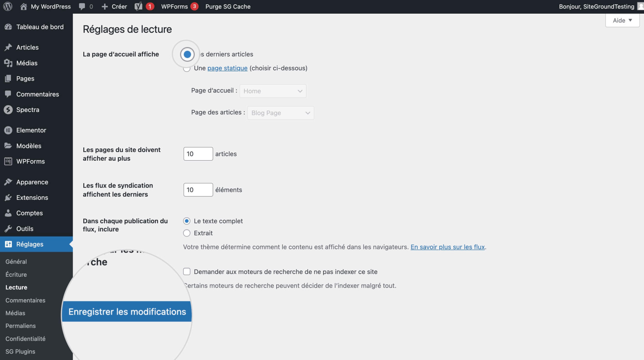Click the Commentaires bubble icon in sidebar

pos(8,94)
